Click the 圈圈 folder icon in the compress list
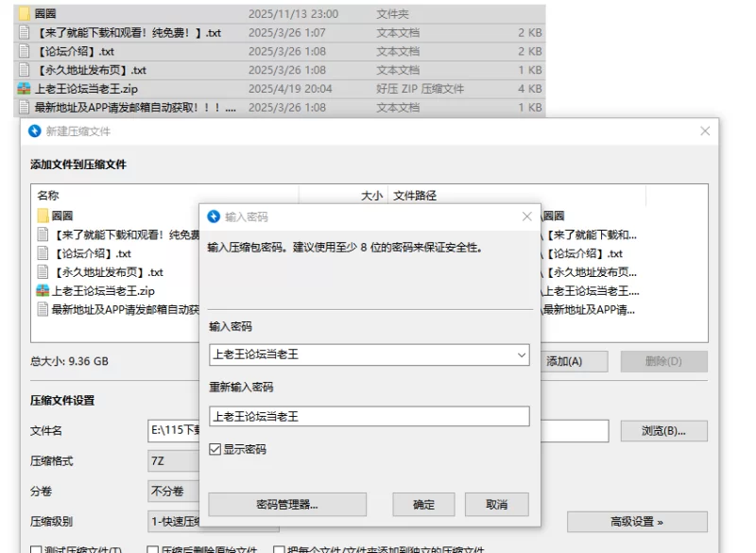 point(43,216)
